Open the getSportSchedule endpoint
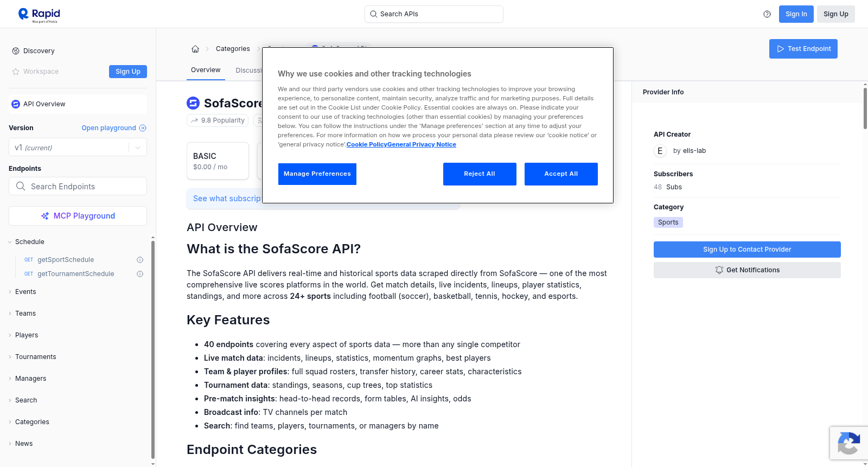Image resolution: width=868 pixels, height=467 pixels. pos(66,260)
